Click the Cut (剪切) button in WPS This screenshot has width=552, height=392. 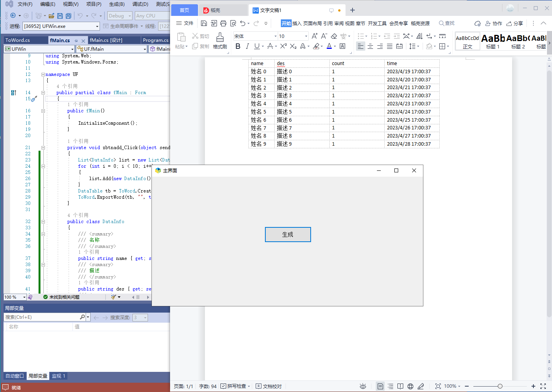tap(201, 36)
